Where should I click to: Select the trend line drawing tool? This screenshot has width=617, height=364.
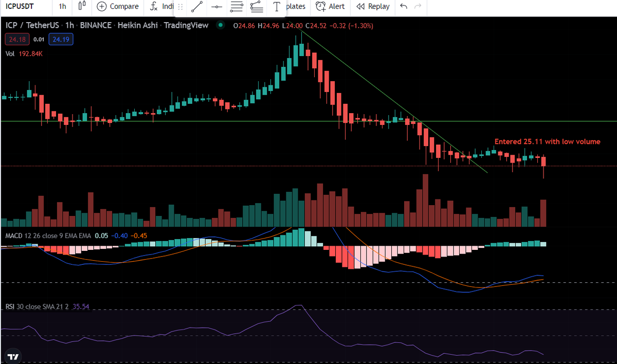coord(196,7)
